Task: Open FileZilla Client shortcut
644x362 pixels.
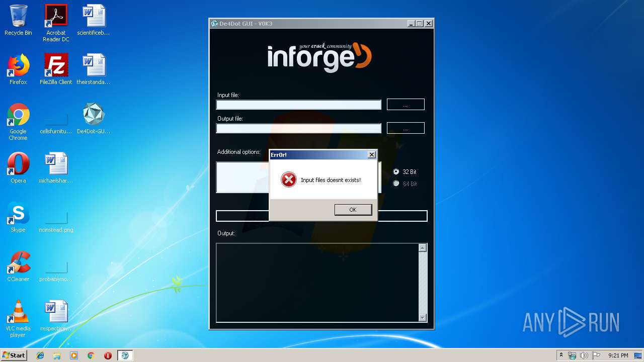Action: tap(56, 69)
